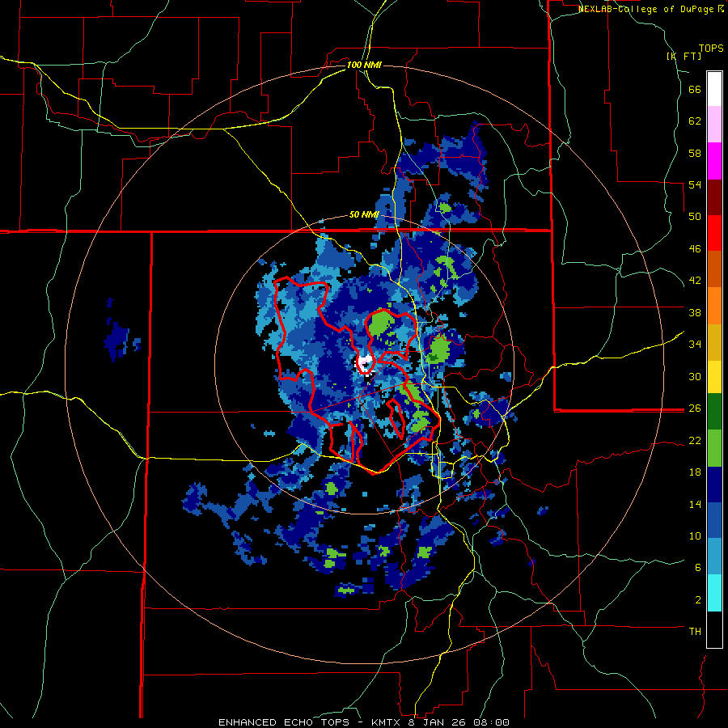Image resolution: width=728 pixels, height=728 pixels.
Task: Select the light sky-blue legend swatch
Action: click(x=714, y=557)
